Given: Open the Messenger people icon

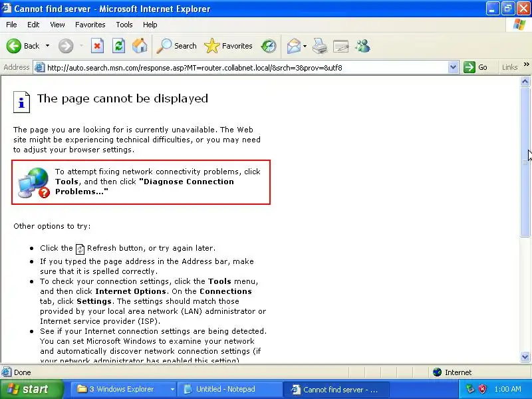Looking at the screenshot, I should tap(362, 46).
